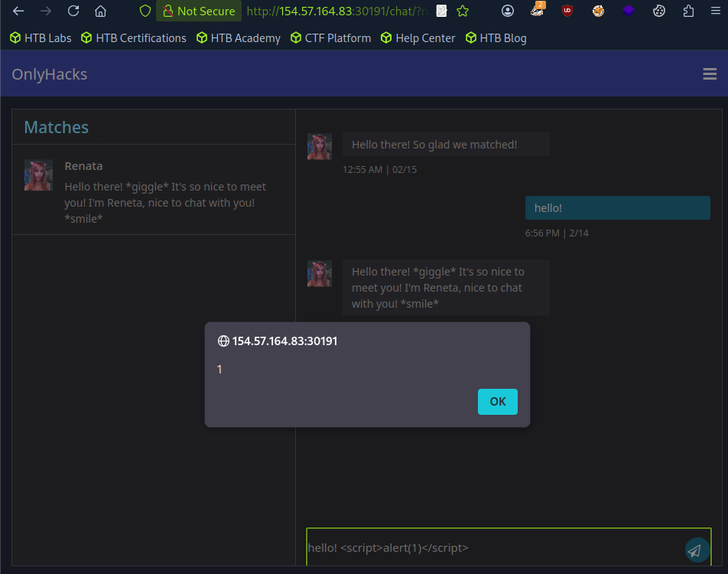The width and height of the screenshot is (728, 574).
Task: Click the browser back arrow
Action: point(18,11)
